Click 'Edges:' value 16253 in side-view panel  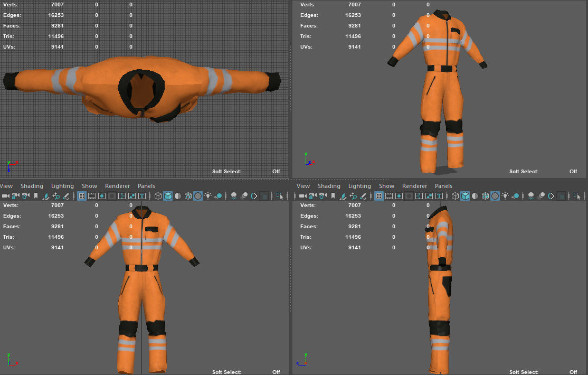click(353, 216)
